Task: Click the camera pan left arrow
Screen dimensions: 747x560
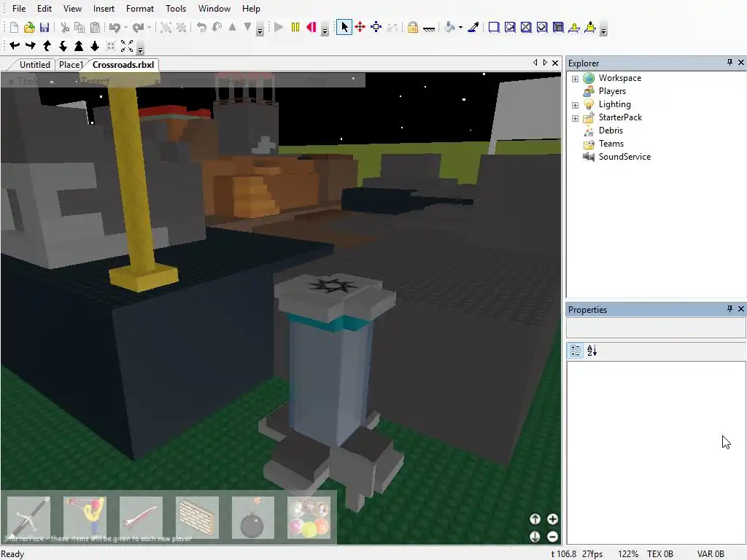Action: click(x=15, y=46)
